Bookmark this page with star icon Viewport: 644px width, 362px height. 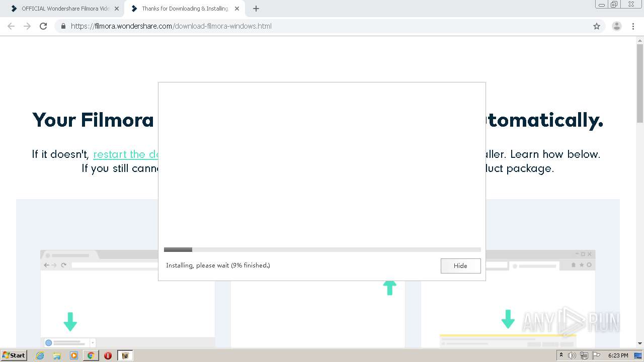(x=597, y=26)
